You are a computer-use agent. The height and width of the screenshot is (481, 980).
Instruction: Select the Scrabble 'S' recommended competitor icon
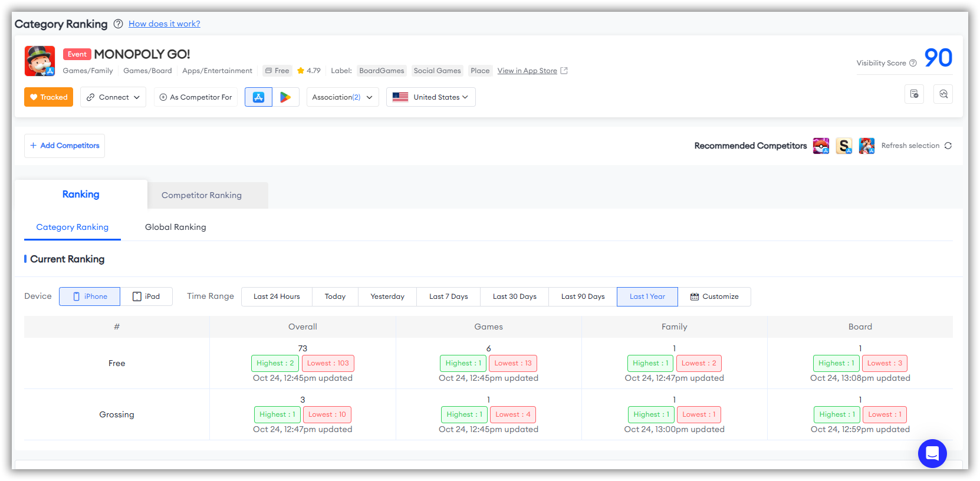coord(844,146)
